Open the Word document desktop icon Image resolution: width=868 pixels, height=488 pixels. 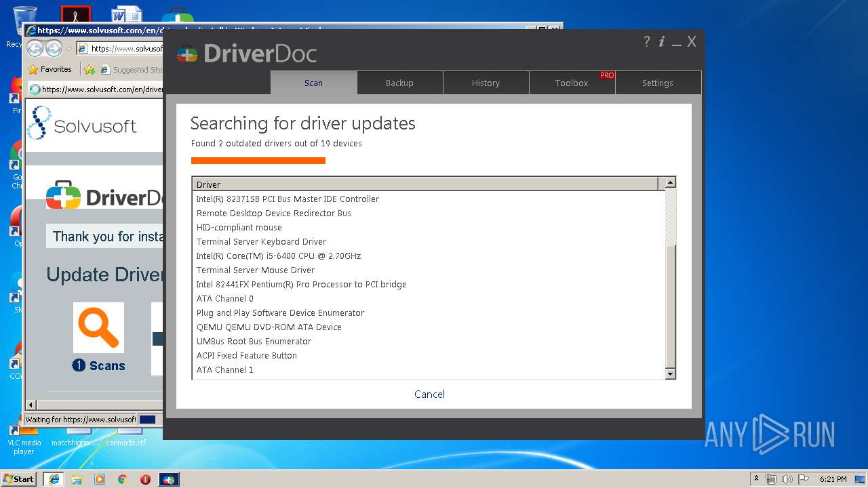pos(127,15)
